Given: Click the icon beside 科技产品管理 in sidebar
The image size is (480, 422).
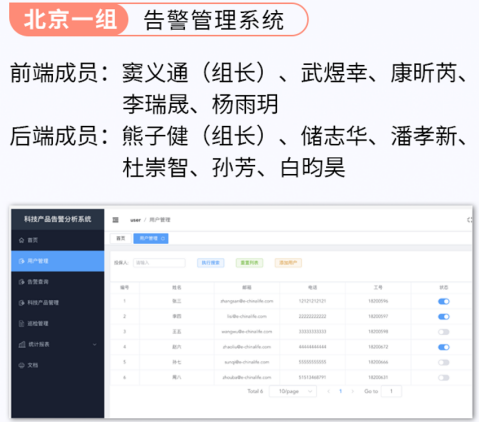Looking at the screenshot, I should click(22, 303).
